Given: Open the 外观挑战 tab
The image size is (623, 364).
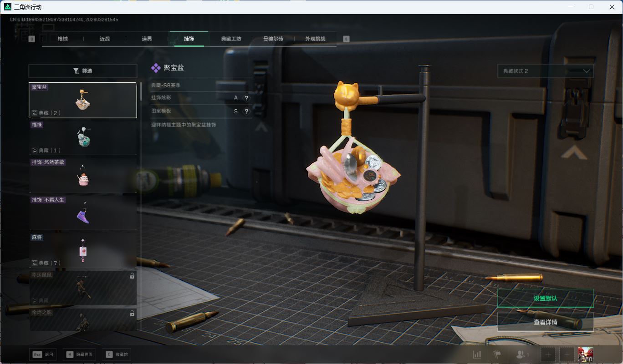Looking at the screenshot, I should tap(315, 39).
